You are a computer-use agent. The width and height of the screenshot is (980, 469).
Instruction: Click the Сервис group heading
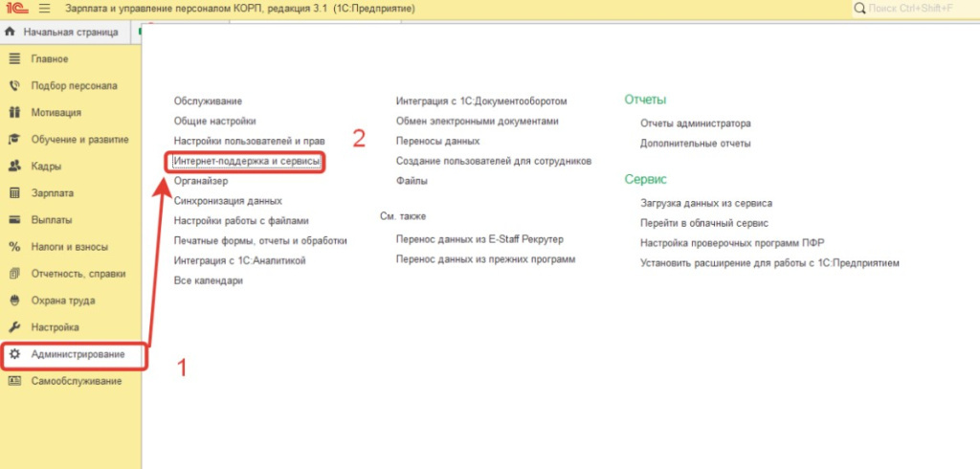(x=646, y=180)
